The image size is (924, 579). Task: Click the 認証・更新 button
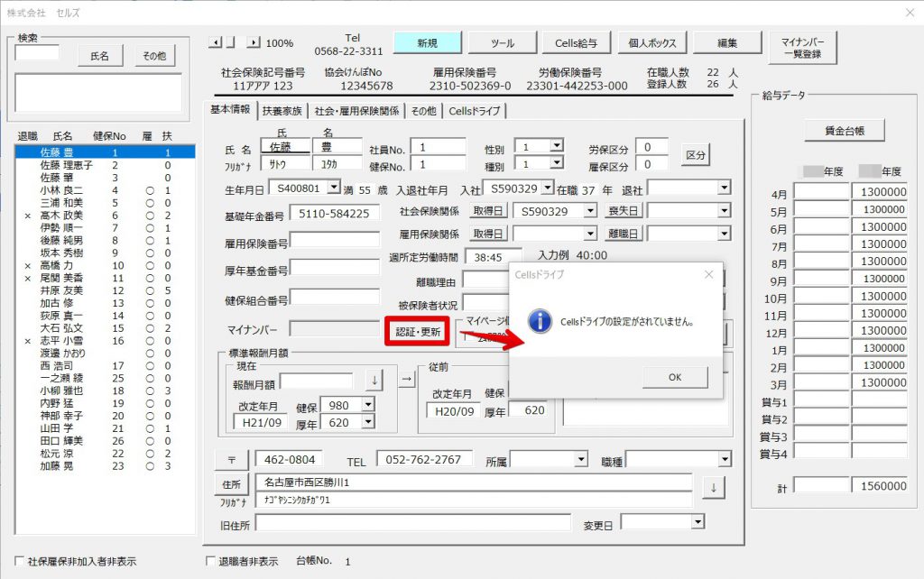418,332
